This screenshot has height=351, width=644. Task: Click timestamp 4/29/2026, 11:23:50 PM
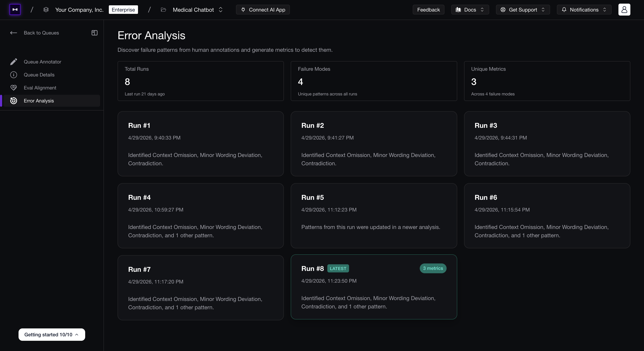329,281
